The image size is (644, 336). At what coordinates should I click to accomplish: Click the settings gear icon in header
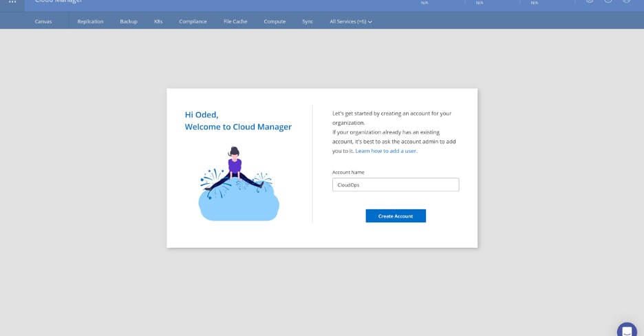coord(590,1)
